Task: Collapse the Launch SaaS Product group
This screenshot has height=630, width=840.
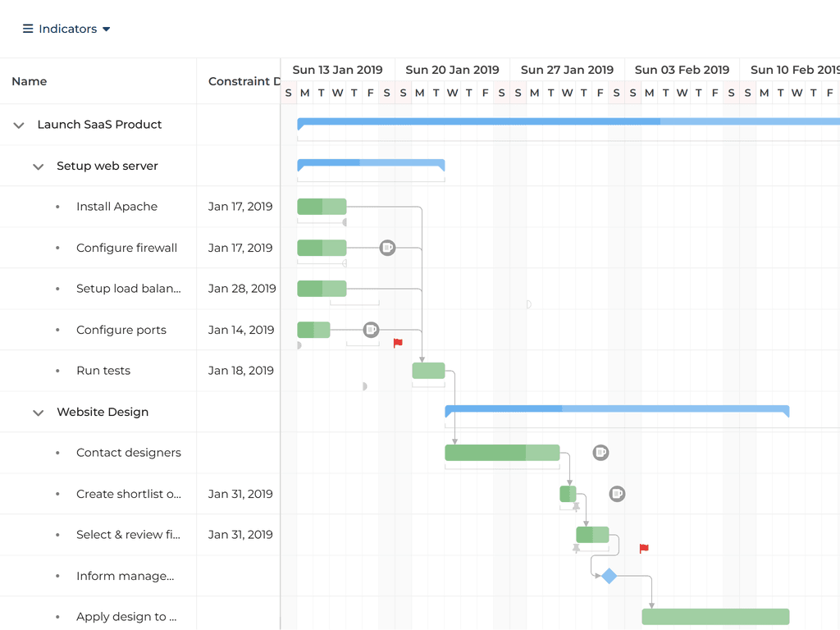Action: (19, 126)
